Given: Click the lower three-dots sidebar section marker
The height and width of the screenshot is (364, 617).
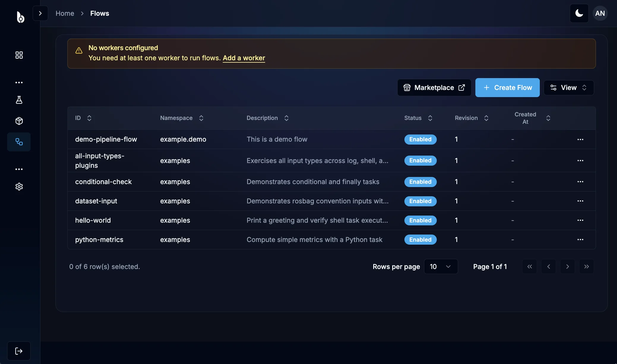Looking at the screenshot, I should tap(19, 169).
